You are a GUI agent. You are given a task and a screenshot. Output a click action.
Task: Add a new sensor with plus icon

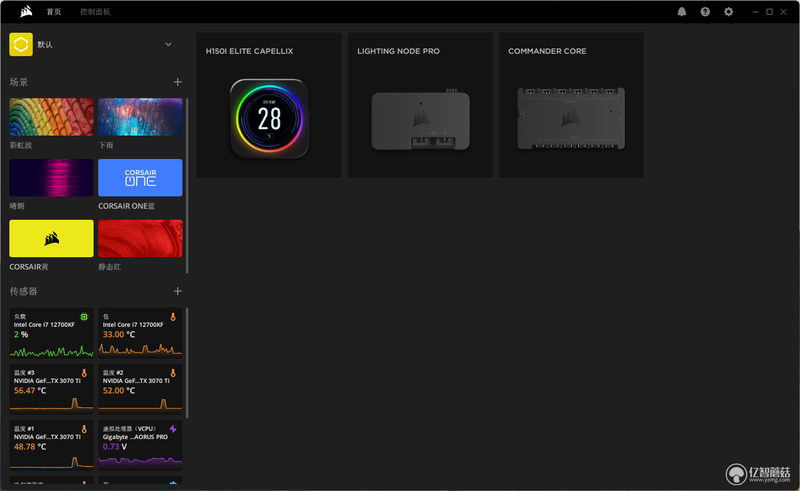(178, 291)
